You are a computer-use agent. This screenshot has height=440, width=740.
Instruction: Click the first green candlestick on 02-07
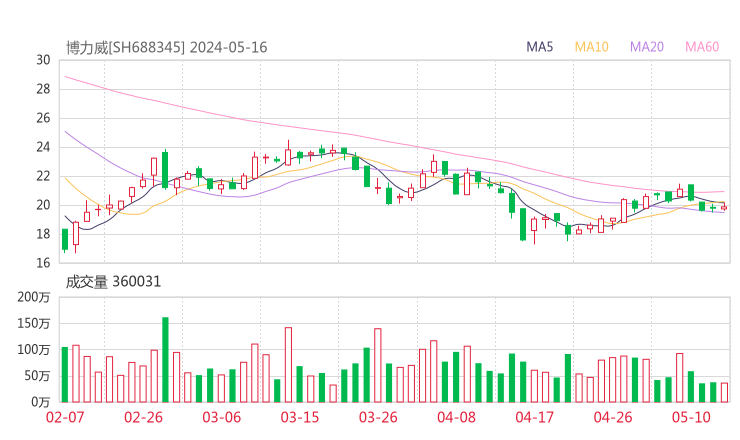click(x=65, y=239)
